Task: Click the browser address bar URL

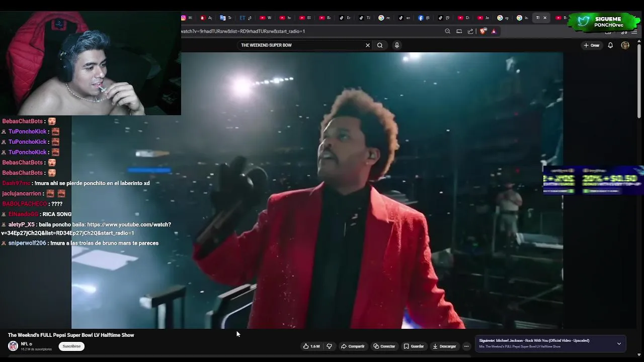Action: 243,31
